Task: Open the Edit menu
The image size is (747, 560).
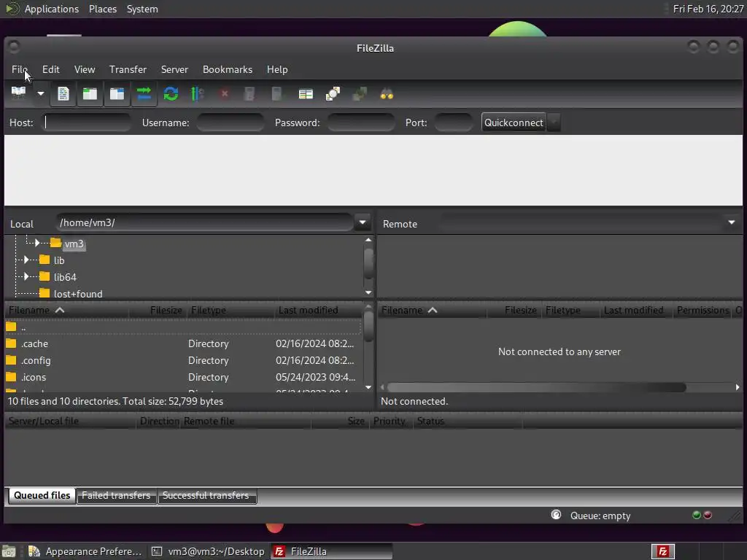Action: 51,69
